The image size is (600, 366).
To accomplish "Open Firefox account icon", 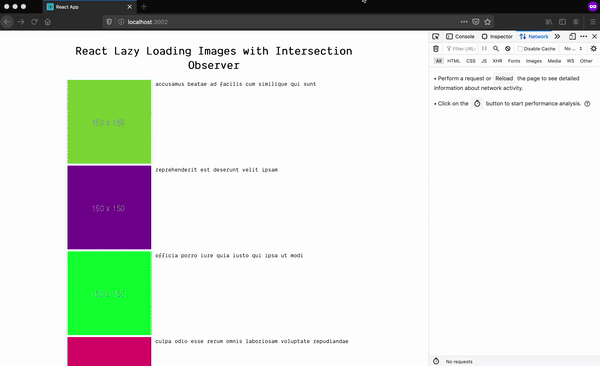I will pyautogui.click(x=576, y=22).
